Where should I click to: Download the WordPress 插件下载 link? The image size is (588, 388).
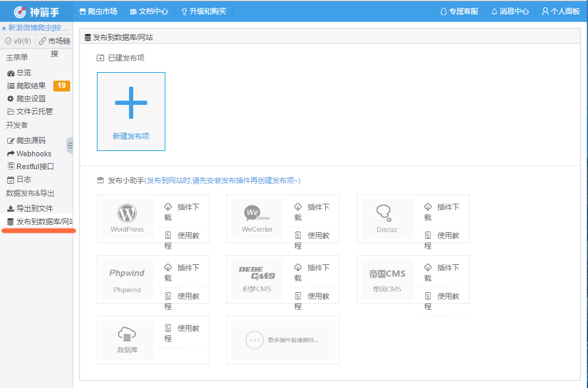182,212
